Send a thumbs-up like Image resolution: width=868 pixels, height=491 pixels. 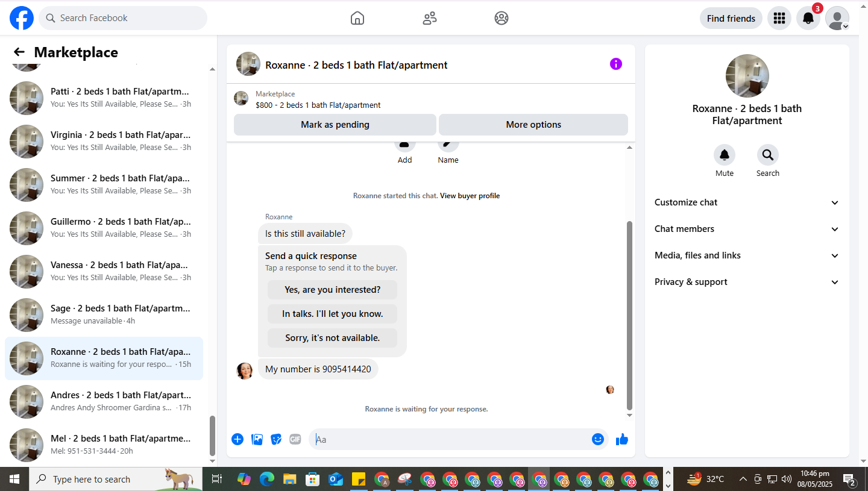(x=622, y=439)
